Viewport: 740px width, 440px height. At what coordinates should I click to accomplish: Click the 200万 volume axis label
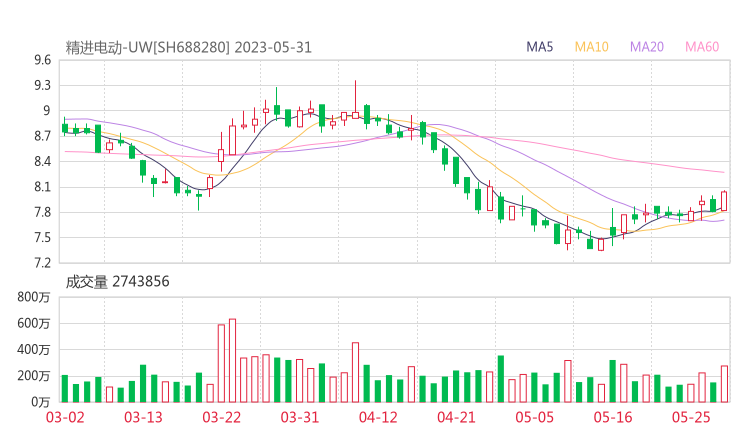point(34,376)
